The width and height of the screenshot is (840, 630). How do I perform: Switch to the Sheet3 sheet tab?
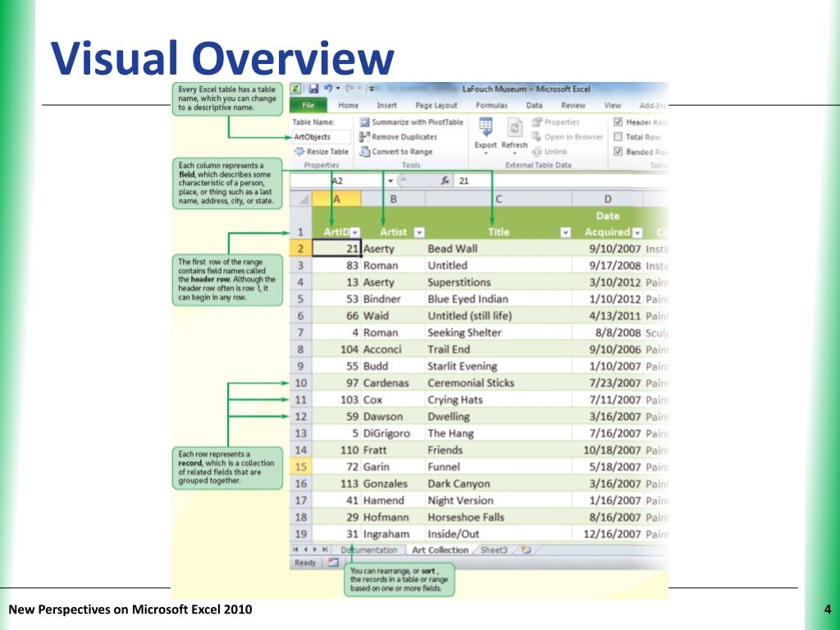click(493, 550)
